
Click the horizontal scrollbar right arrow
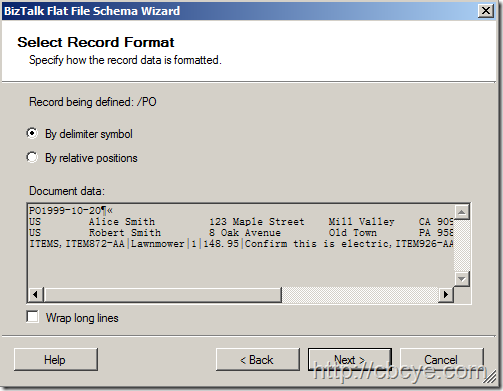click(446, 295)
